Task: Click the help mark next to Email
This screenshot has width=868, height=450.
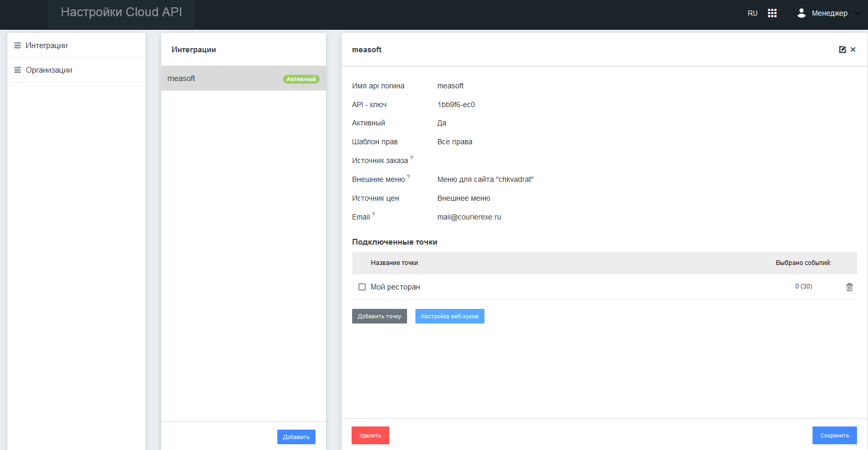Action: (374, 214)
